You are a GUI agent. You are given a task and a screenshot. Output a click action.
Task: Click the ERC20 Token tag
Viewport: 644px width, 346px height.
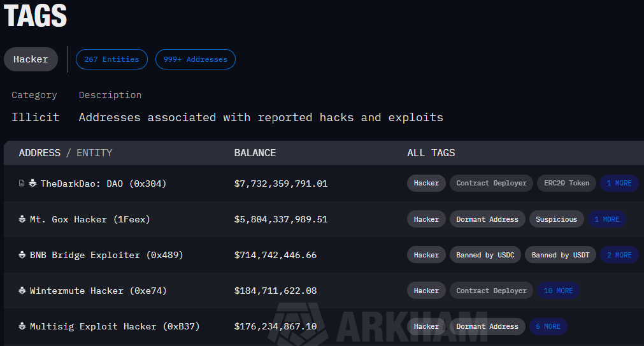click(x=567, y=184)
